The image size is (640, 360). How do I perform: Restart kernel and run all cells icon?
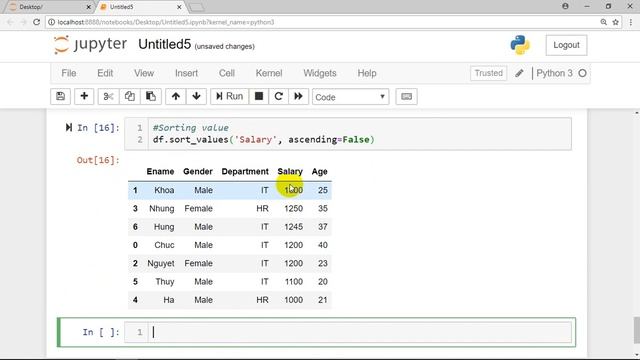click(x=298, y=96)
